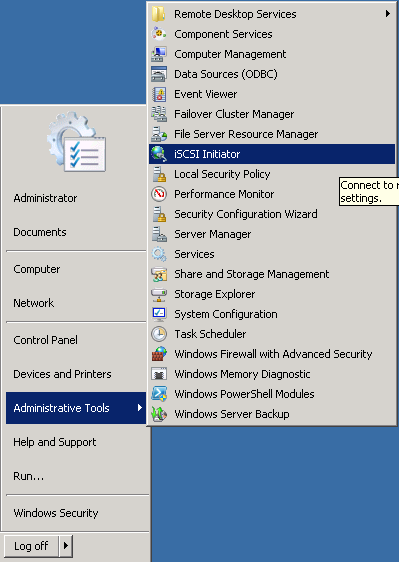Open Server Manager

point(272,234)
